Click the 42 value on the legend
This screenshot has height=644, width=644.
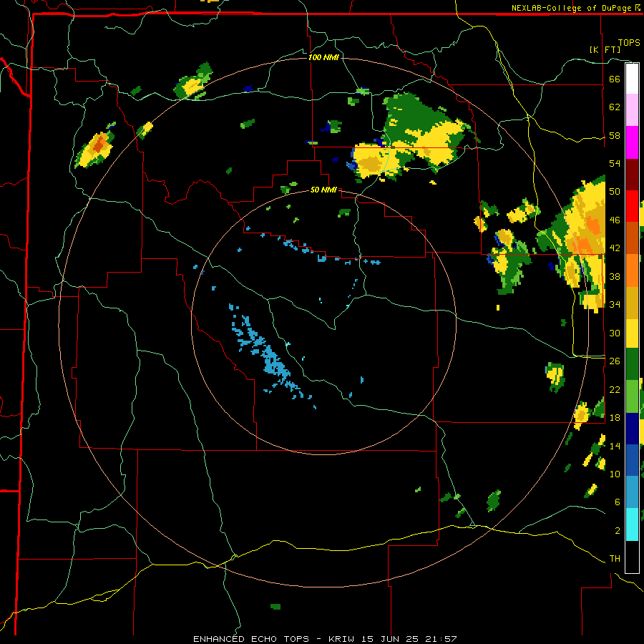coord(615,248)
